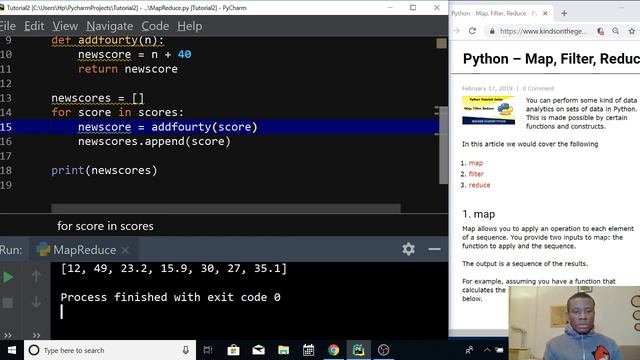This screenshot has height=360, width=640.
Task: Click the down arrow in Run panel
Action: [36, 302]
